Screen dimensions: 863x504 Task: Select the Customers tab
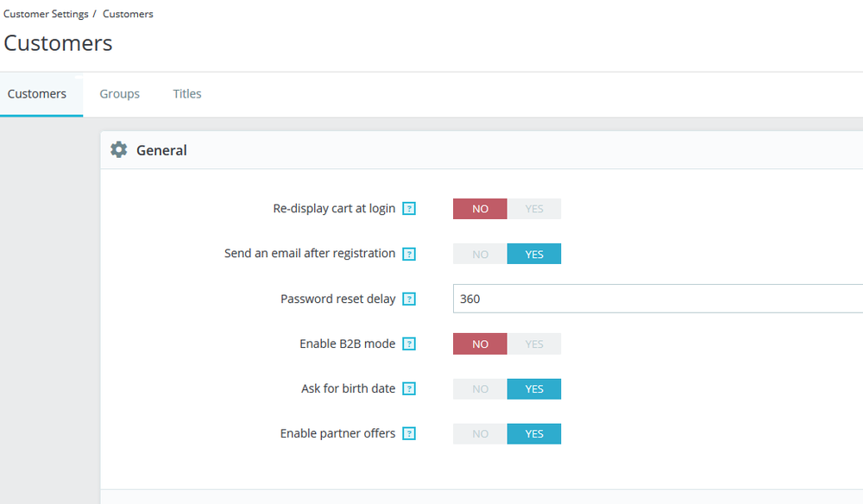37,94
